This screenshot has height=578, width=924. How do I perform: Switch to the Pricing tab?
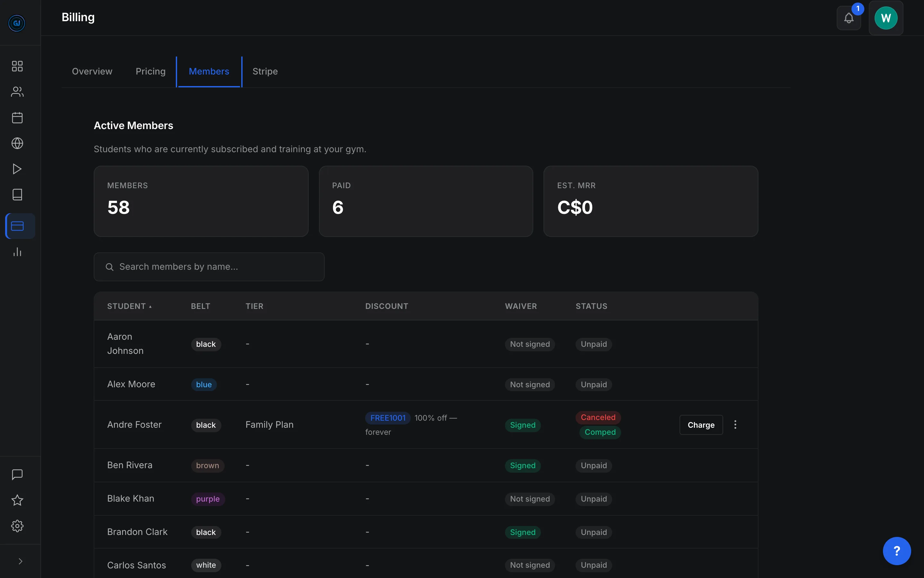click(x=150, y=72)
